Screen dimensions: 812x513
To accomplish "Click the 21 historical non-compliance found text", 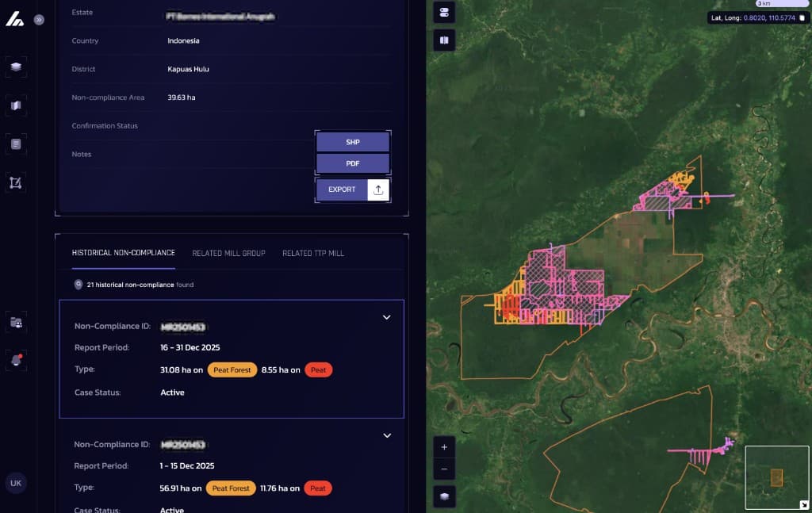I will coord(140,285).
